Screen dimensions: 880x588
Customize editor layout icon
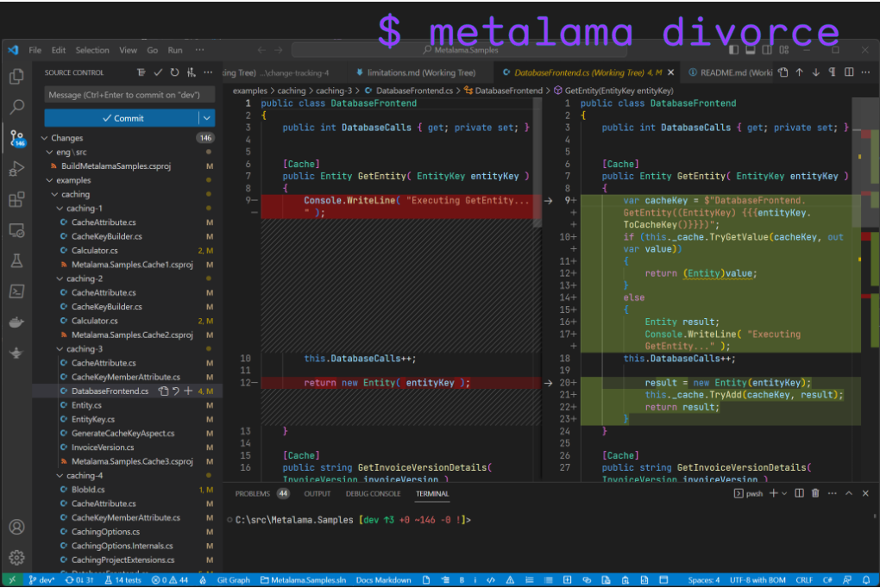point(784,50)
